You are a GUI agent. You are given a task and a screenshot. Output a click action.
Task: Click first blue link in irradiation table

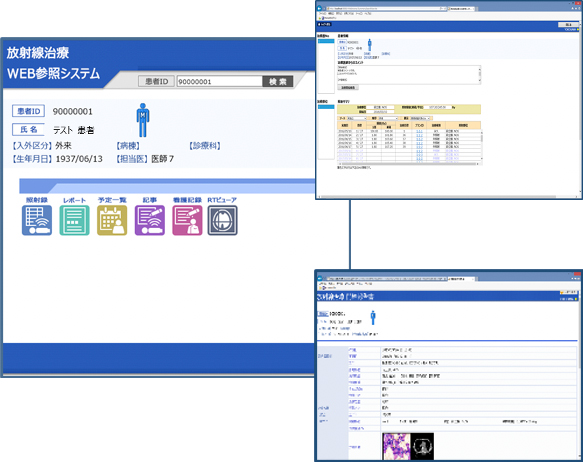coord(419,131)
